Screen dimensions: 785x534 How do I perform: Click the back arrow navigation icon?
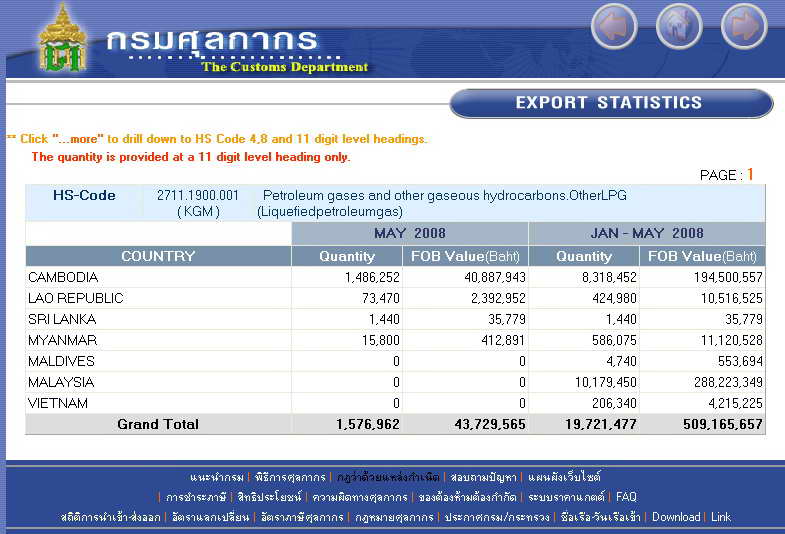point(614,27)
